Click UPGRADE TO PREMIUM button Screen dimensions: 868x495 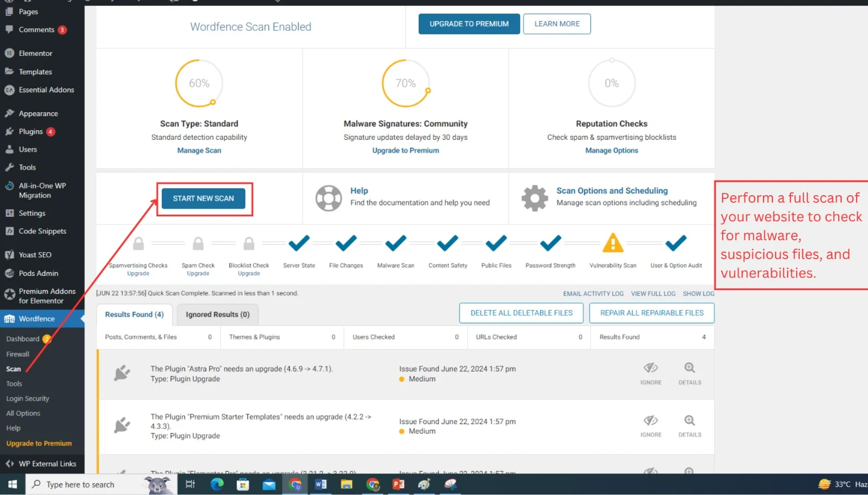[x=469, y=24]
